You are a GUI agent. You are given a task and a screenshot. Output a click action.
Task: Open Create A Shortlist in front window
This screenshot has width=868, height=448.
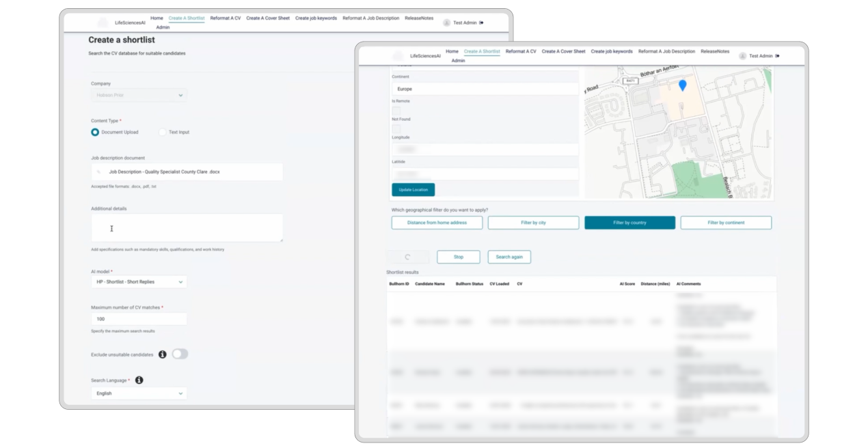tap(482, 51)
